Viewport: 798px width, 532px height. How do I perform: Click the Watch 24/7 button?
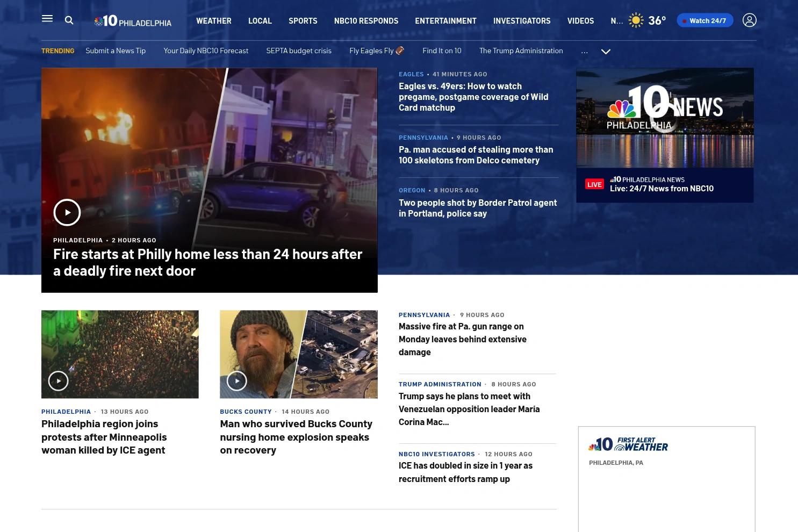click(x=705, y=20)
